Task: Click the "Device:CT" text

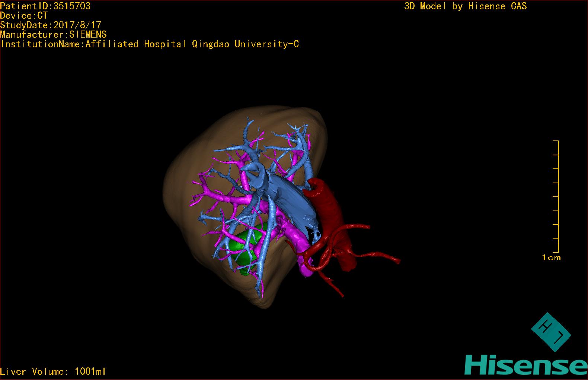Action: point(24,16)
